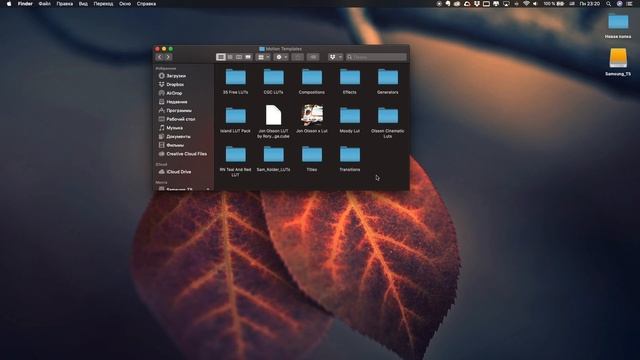Select the Generators folder
Screen dimensions: 640x360
388,77
